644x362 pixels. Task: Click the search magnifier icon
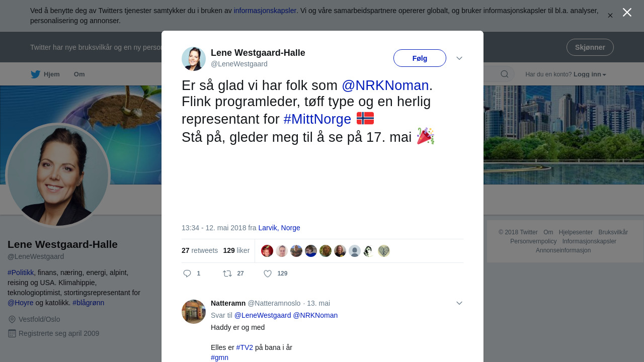pyautogui.click(x=505, y=74)
